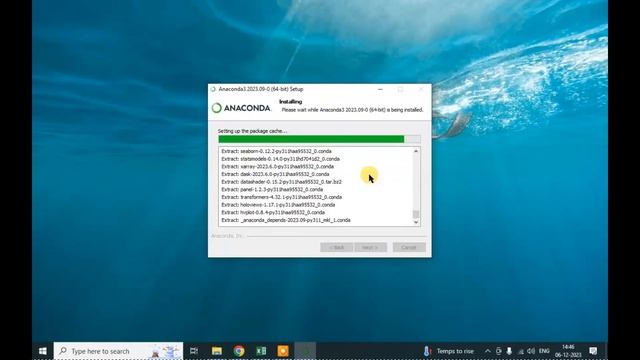This screenshot has width=640, height=360.
Task: Click the log scrollbar down arrow
Action: pos(416,222)
